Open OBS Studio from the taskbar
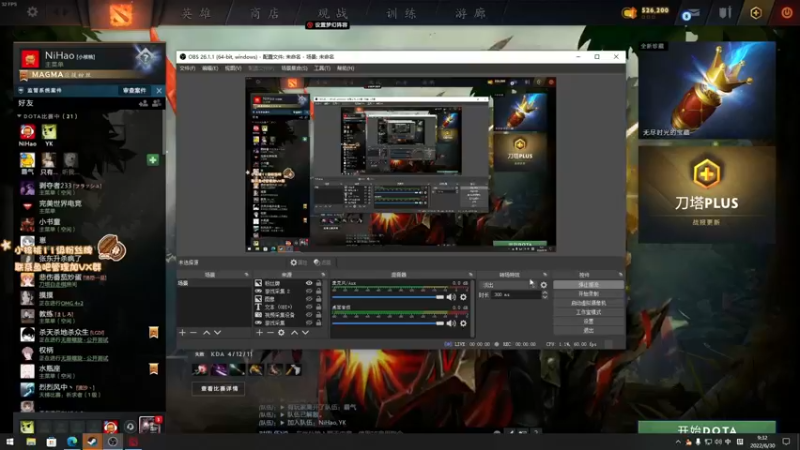This screenshot has height=450, width=800. (113, 442)
